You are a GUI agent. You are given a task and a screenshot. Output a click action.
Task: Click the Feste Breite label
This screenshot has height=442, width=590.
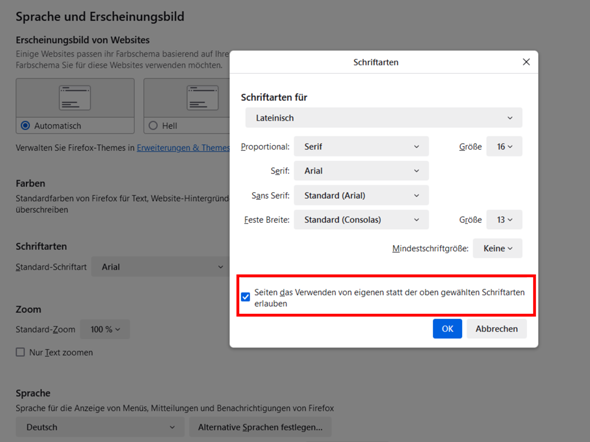[x=266, y=220]
